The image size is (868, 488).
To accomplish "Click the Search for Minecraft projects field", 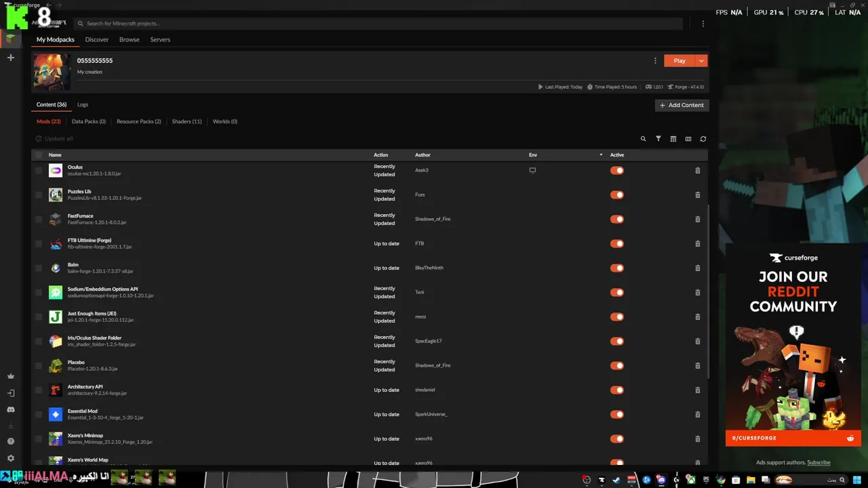I will (x=380, y=24).
